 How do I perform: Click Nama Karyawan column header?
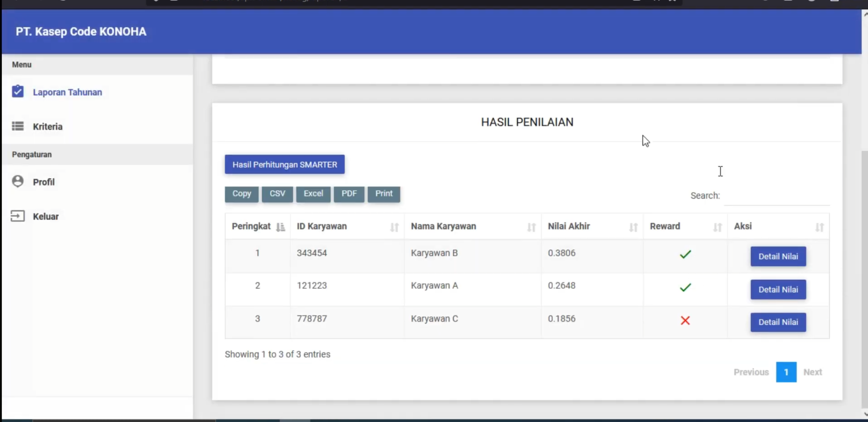click(472, 226)
